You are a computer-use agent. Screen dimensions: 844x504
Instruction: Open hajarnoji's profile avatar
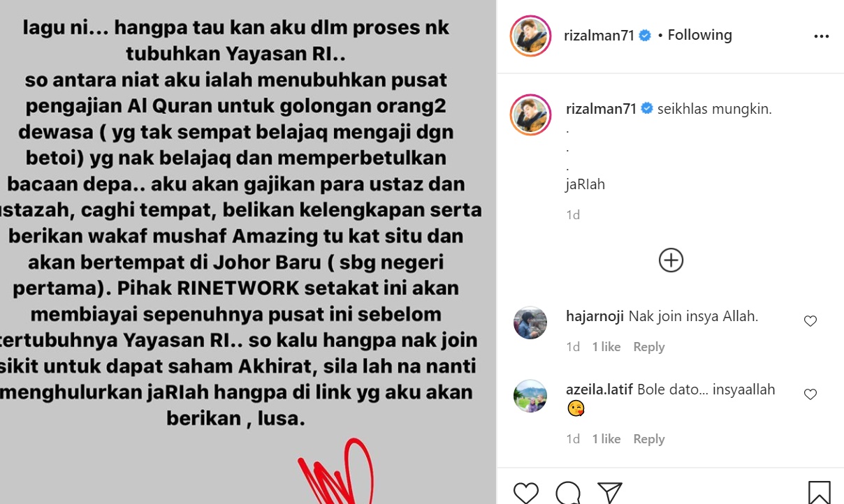(x=530, y=323)
